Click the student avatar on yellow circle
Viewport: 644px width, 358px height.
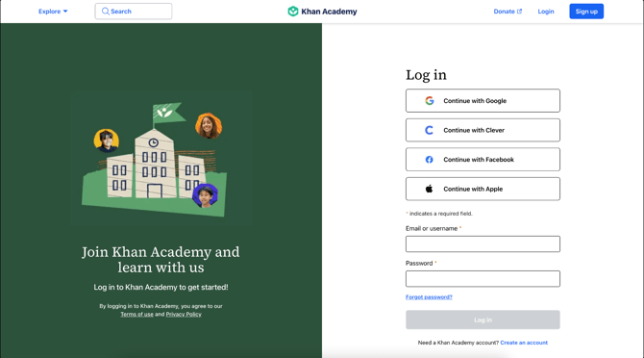tap(107, 141)
